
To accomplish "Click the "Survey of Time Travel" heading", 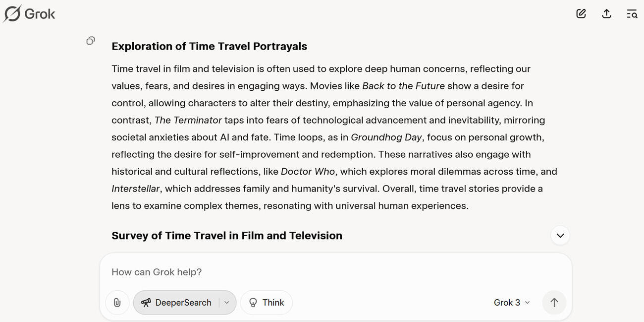I will pos(226,236).
